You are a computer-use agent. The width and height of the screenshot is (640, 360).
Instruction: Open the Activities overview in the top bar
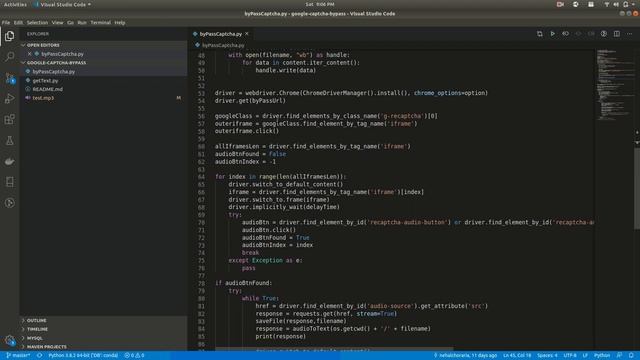point(15,4)
